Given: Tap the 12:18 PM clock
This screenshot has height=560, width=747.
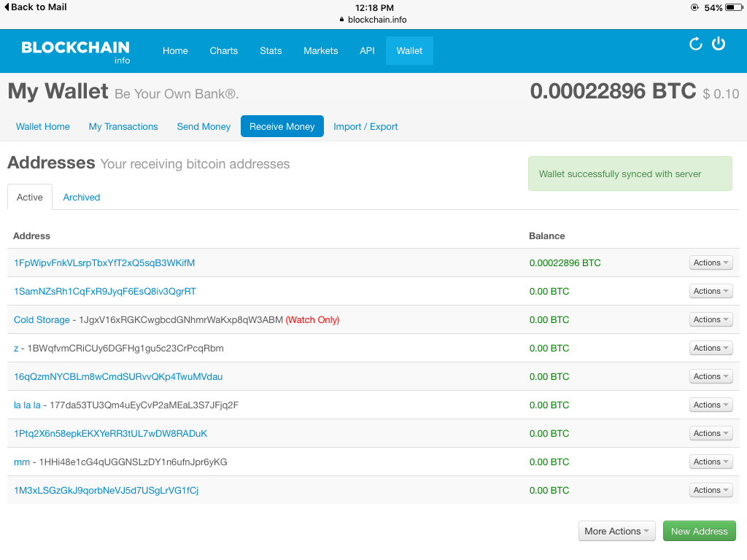Looking at the screenshot, I should point(374,7).
